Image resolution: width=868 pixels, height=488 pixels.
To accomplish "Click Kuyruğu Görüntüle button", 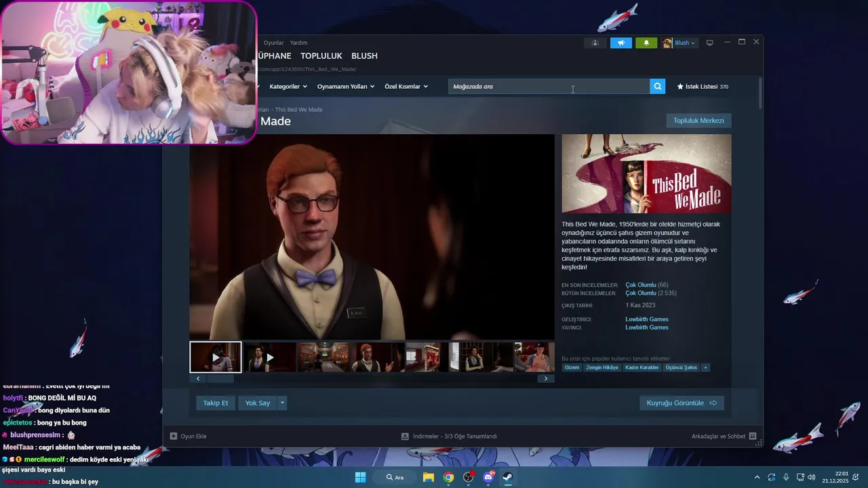I will click(x=682, y=403).
